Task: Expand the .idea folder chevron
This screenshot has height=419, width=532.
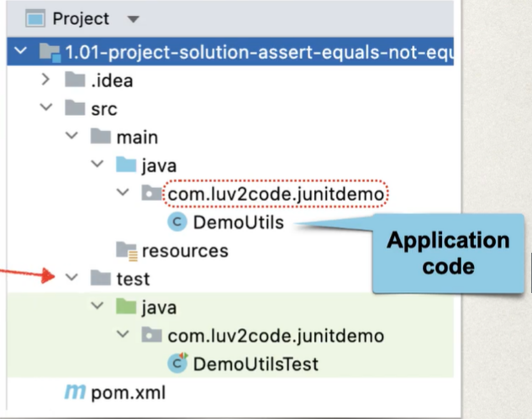Action: point(47,81)
